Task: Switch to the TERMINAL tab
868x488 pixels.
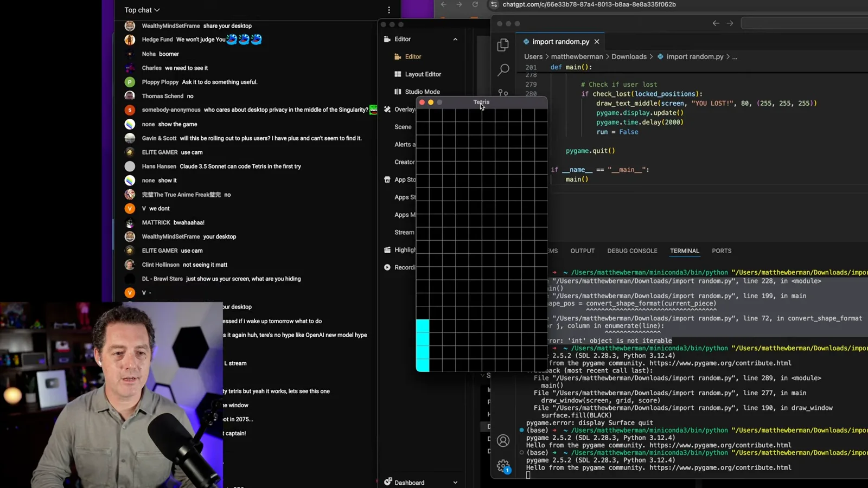Action: point(685,251)
